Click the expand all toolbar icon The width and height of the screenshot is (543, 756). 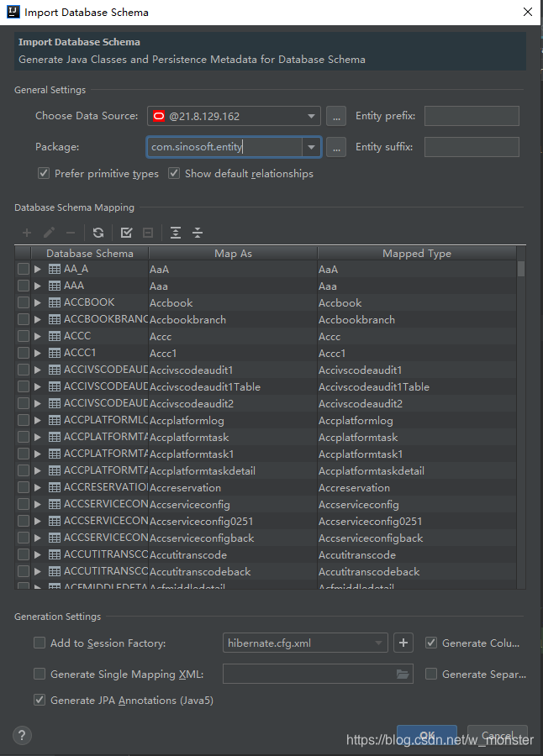pyautogui.click(x=176, y=233)
